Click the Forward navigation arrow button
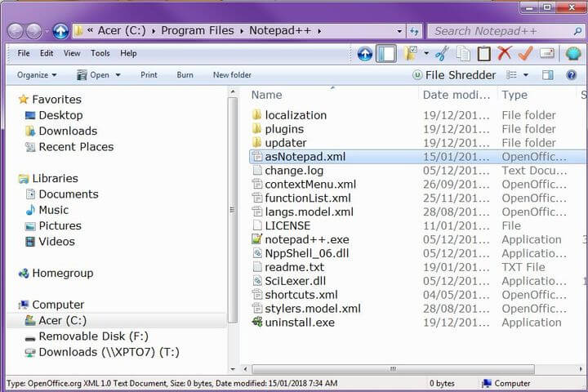This screenshot has height=392, width=588. (34, 31)
